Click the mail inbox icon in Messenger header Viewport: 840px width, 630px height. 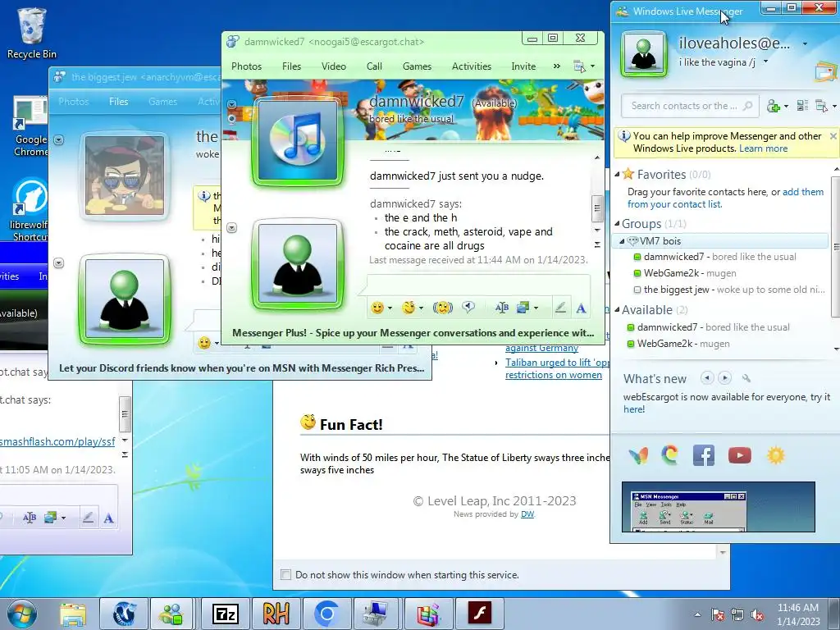pyautogui.click(x=825, y=72)
